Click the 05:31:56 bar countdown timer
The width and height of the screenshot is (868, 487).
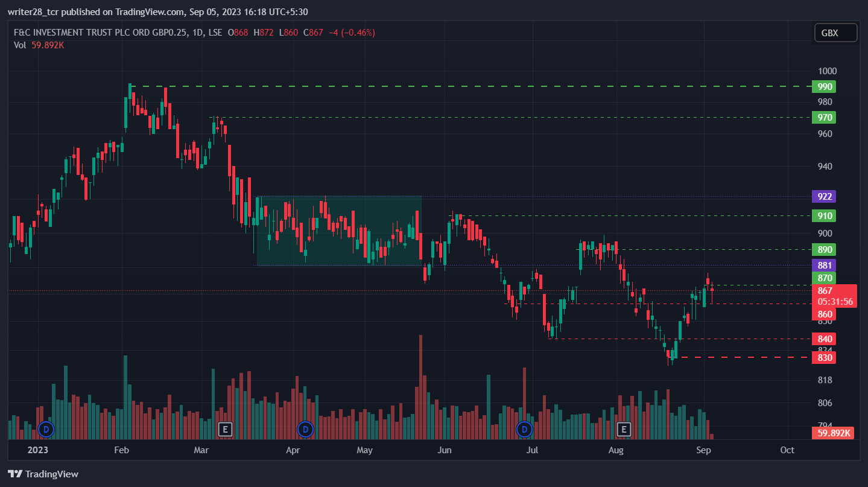coord(835,302)
